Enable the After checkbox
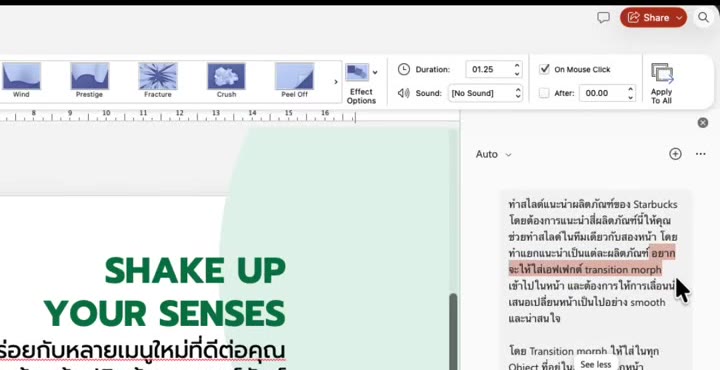 (544, 93)
